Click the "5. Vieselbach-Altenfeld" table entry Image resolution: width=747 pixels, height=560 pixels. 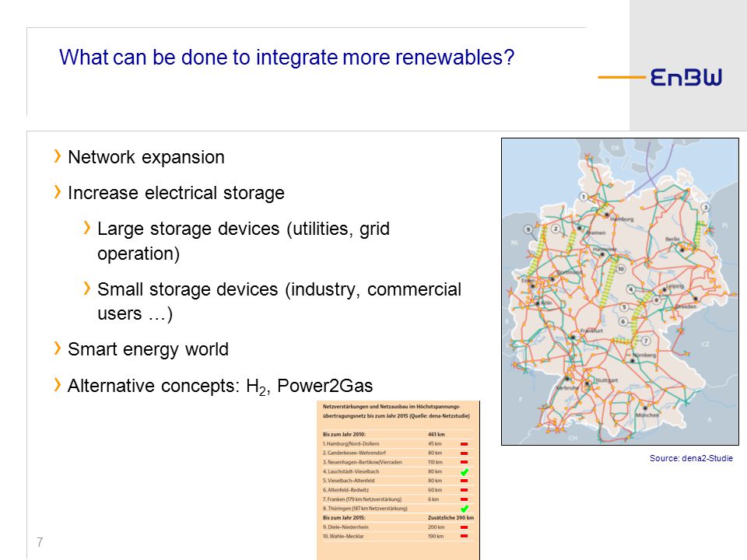(349, 481)
